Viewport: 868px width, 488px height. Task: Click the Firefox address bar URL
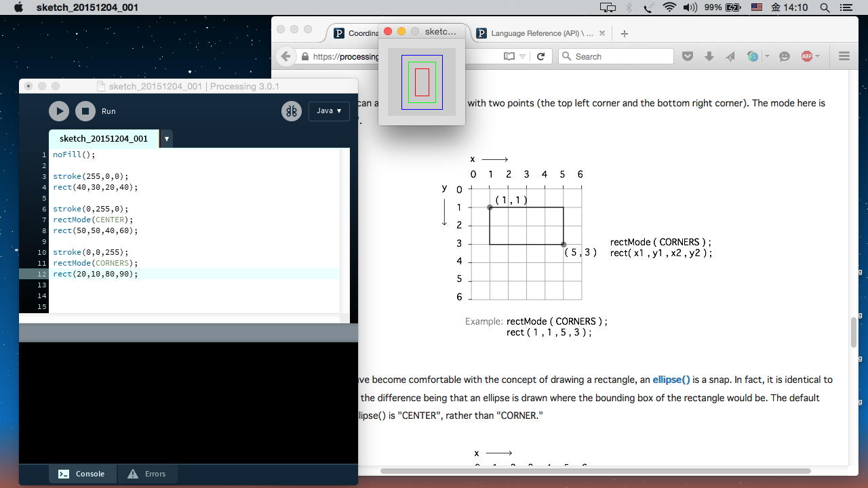click(x=346, y=56)
